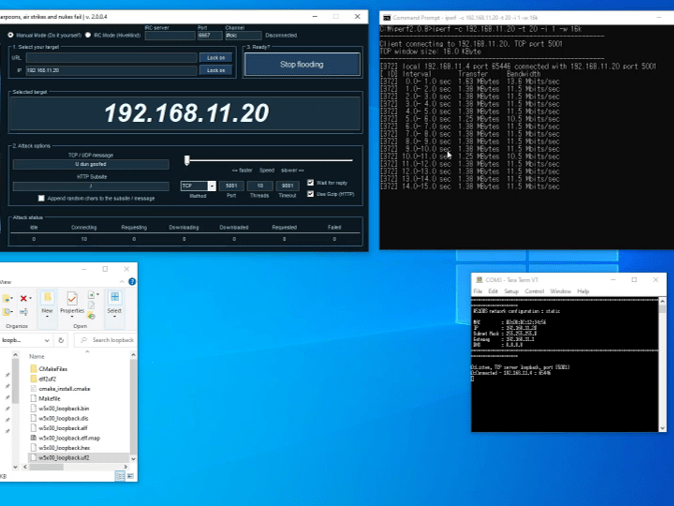The height and width of the screenshot is (506, 674).
Task: Select IRC Mode (HiveMind) radio button
Action: tap(88, 35)
